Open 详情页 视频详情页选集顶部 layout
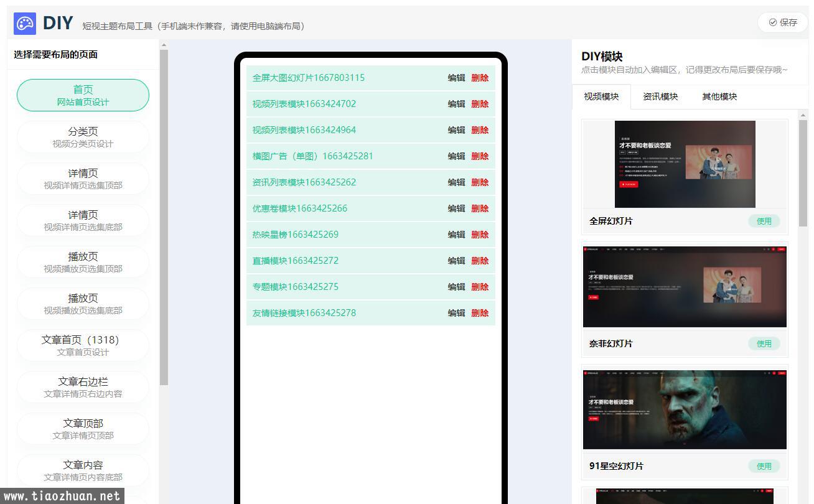The height and width of the screenshot is (504, 814). pyautogui.click(x=83, y=179)
